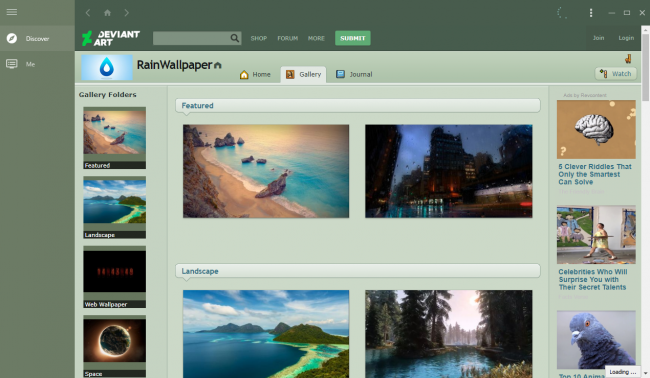The height and width of the screenshot is (378, 650).
Task: Click the Join link
Action: [x=598, y=38]
